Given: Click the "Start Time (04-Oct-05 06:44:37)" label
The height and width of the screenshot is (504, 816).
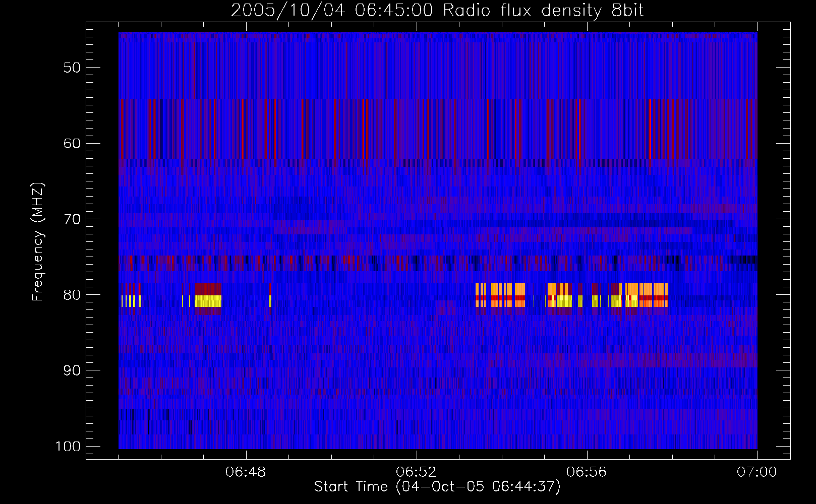Looking at the screenshot, I should pyautogui.click(x=437, y=487).
